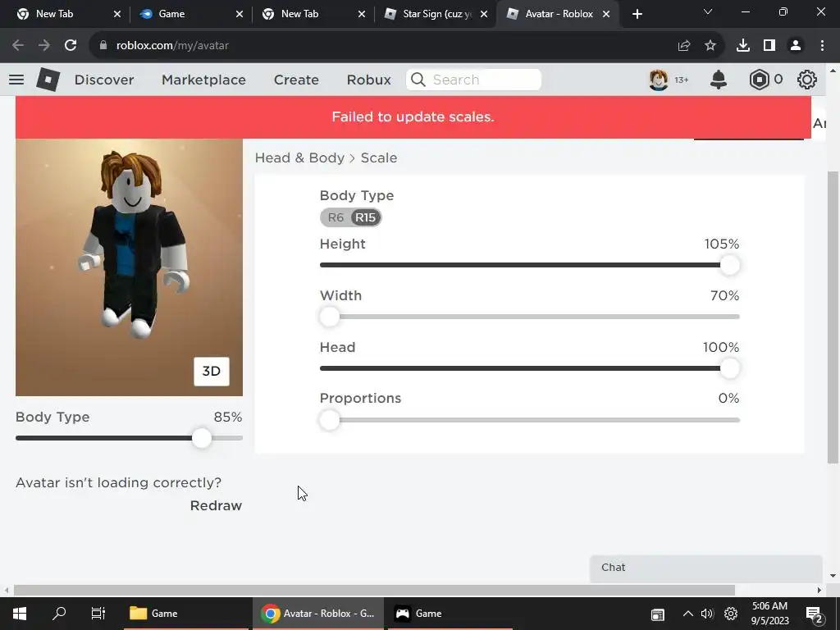840x630 pixels.
Task: Click the Roblox search field
Action: 473,80
